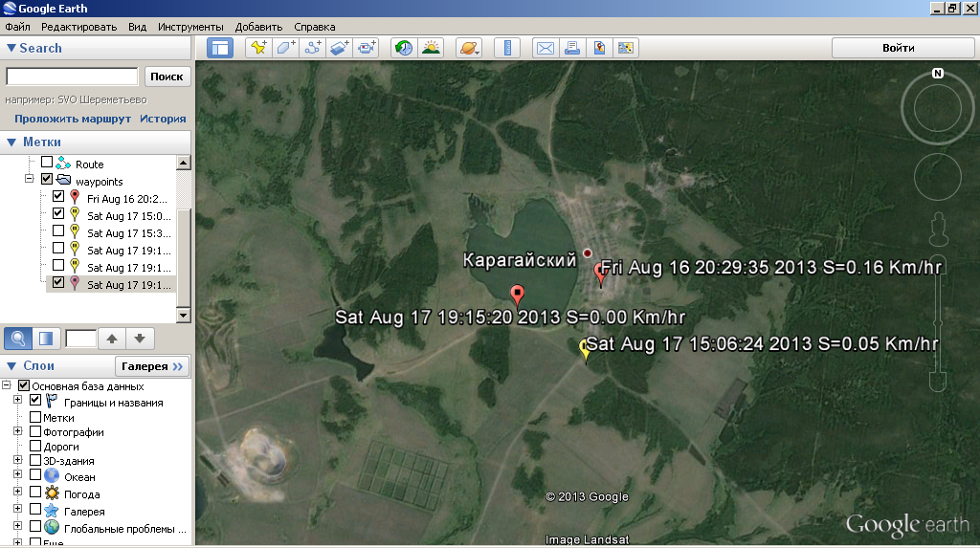Click the Карагайский place marker dot
The image size is (980, 548).
point(588,253)
